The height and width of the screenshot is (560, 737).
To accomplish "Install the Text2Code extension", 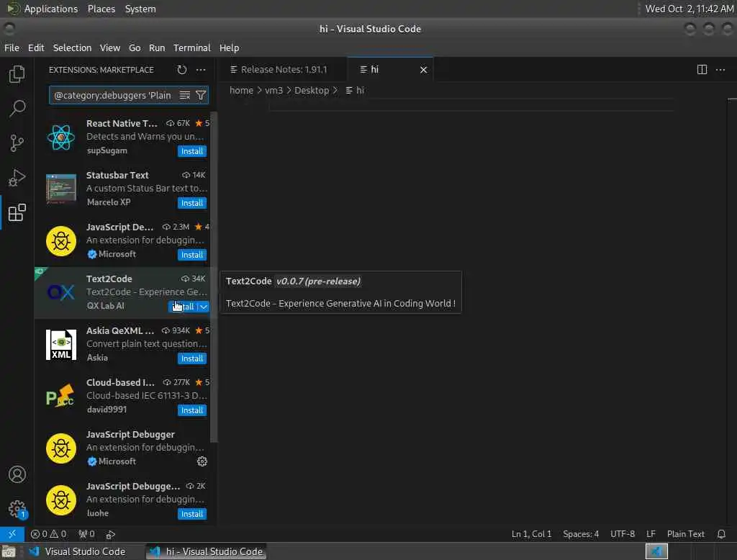I will (183, 307).
